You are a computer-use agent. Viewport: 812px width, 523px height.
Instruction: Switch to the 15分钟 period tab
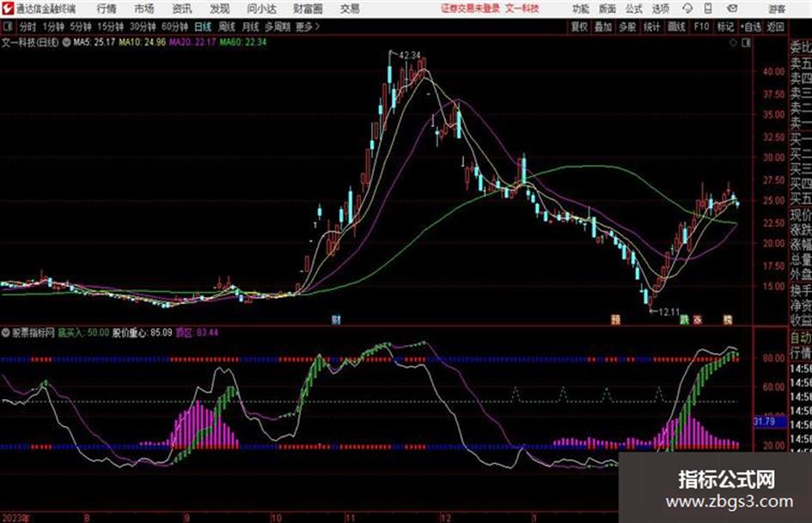point(111,27)
